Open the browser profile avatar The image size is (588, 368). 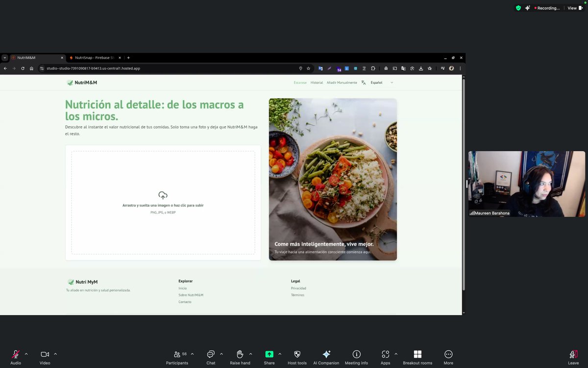(x=451, y=68)
